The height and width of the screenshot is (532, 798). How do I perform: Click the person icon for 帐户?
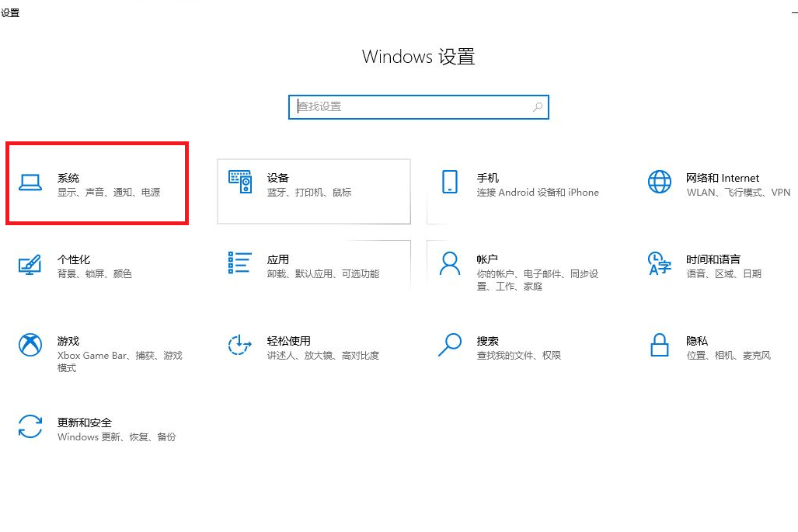pyautogui.click(x=450, y=263)
